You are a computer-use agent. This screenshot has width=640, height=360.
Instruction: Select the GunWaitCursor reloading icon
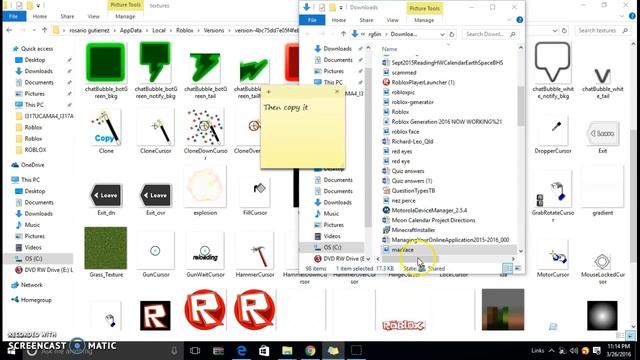point(205,251)
